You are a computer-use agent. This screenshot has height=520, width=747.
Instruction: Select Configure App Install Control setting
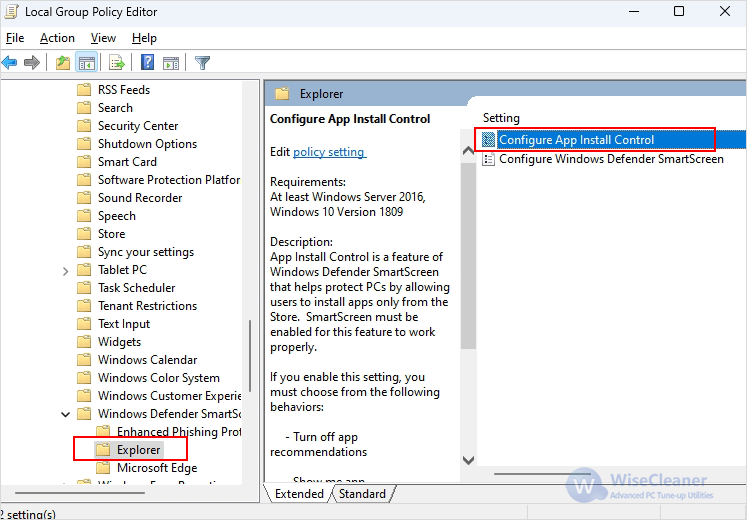[x=576, y=140]
